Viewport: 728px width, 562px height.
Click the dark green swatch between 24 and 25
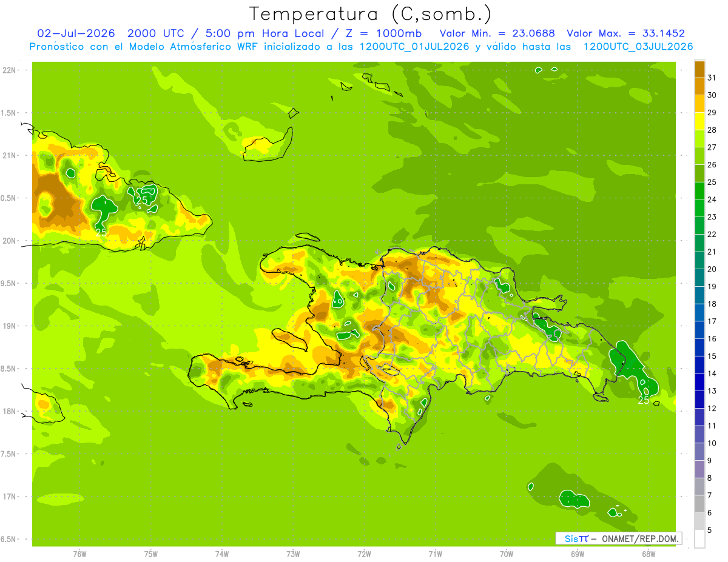click(x=699, y=191)
